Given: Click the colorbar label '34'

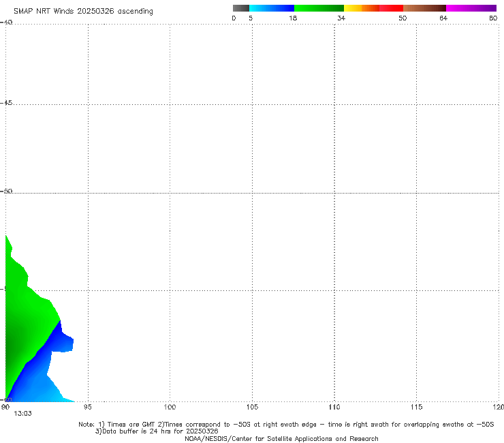Looking at the screenshot, I should pyautogui.click(x=341, y=18).
